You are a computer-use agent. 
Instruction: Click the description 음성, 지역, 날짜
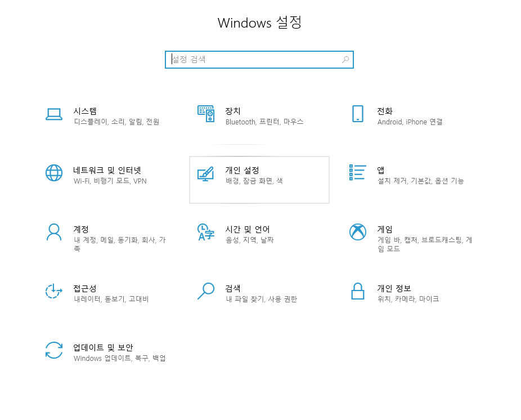pyautogui.click(x=250, y=240)
